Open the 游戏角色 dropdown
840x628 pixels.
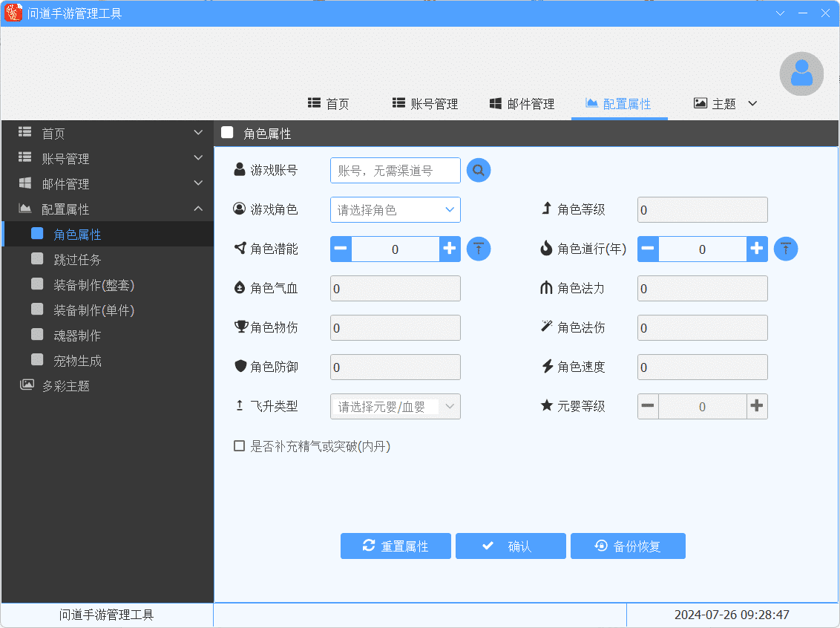(x=395, y=210)
